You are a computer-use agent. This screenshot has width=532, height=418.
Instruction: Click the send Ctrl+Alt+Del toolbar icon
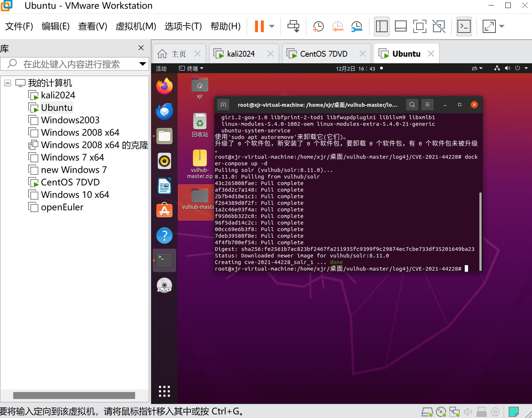click(293, 26)
